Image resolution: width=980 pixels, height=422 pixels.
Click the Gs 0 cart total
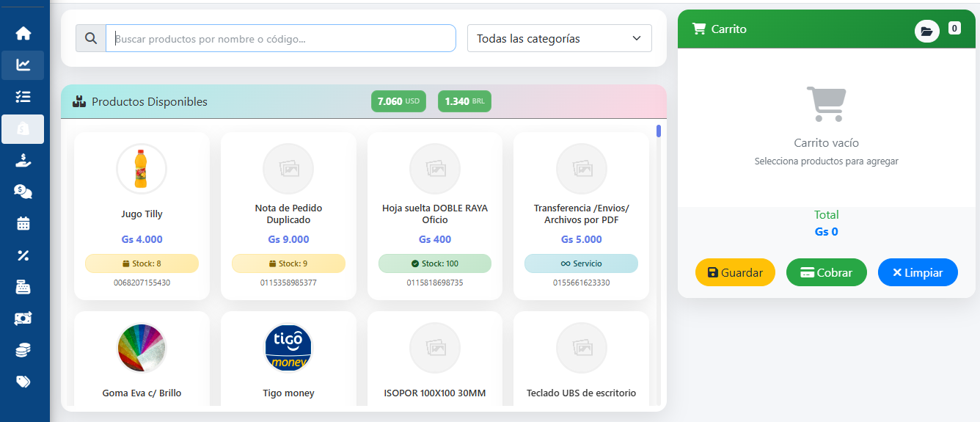click(x=827, y=232)
